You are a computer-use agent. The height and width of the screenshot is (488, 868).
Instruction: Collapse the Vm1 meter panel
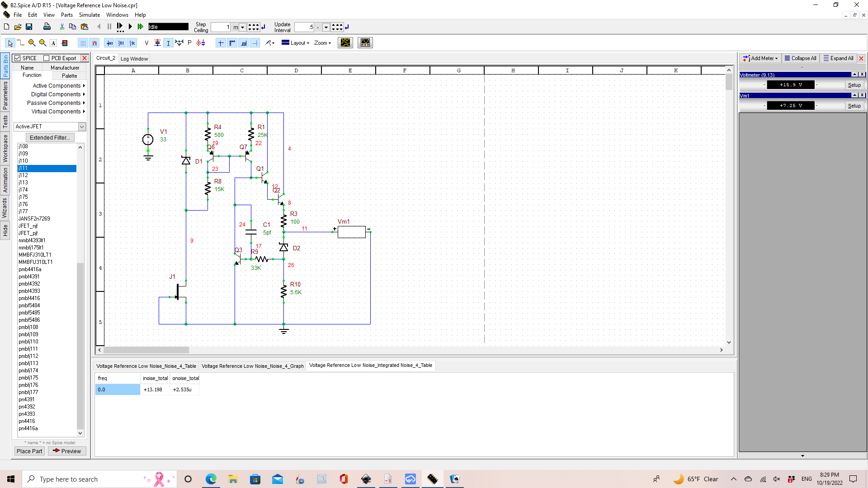click(855, 95)
